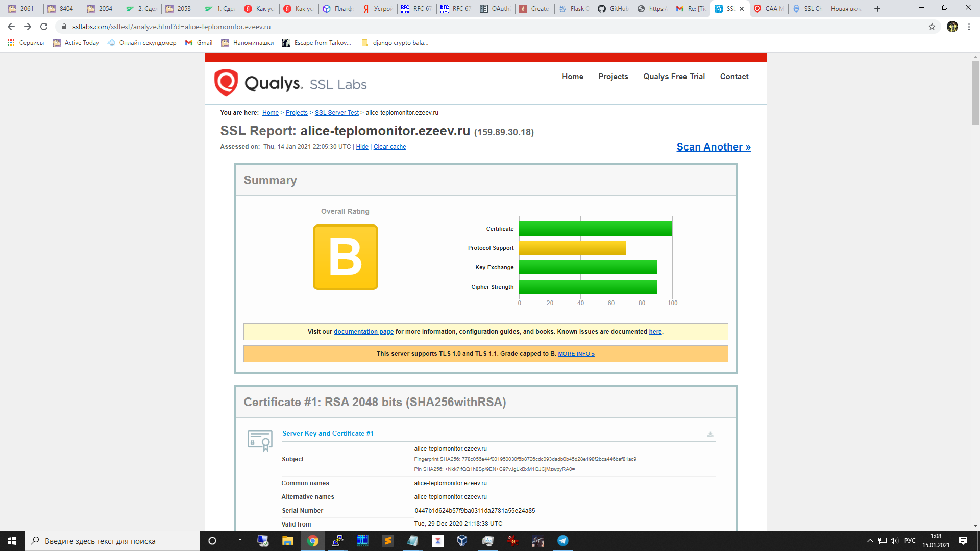This screenshot has height=551, width=980.
Task: Click the known issues 'here' link
Action: 655,332
